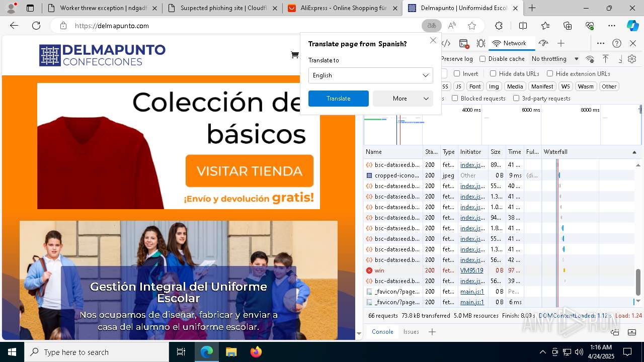Filter requests by Font type
Image resolution: width=644 pixels, height=362 pixels.
(x=475, y=86)
